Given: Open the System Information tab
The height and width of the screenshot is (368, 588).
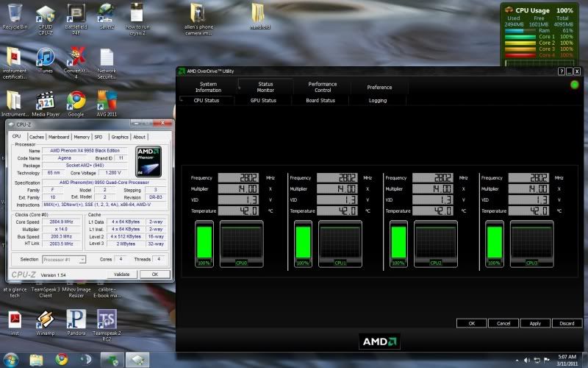Looking at the screenshot, I should 208,87.
